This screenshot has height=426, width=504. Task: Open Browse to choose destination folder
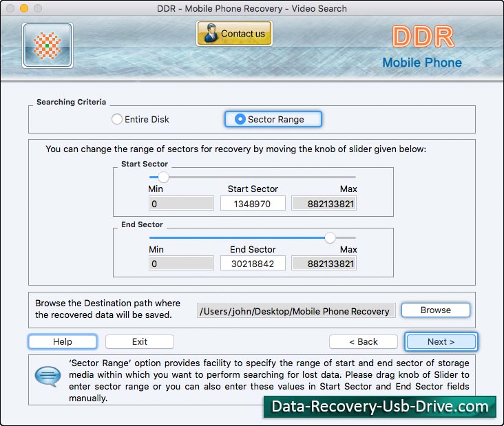coord(436,310)
